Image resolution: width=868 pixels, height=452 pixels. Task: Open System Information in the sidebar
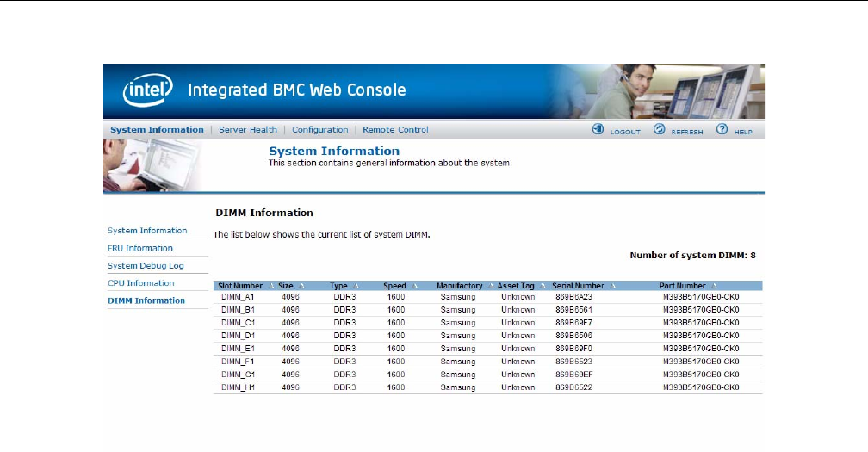click(x=147, y=231)
